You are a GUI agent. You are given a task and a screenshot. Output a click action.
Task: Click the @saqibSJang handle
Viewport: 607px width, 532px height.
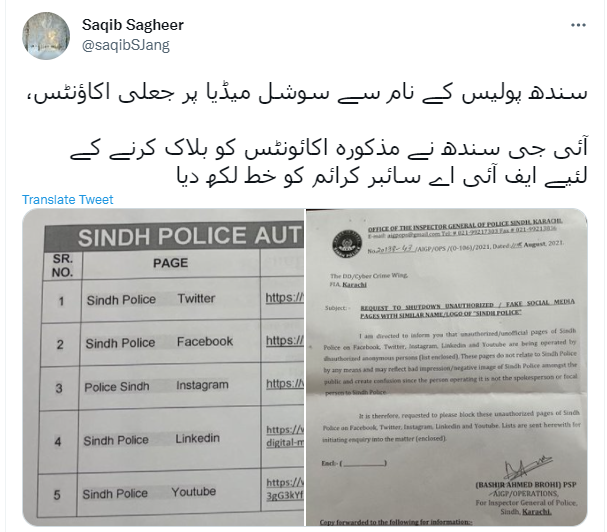(x=125, y=45)
